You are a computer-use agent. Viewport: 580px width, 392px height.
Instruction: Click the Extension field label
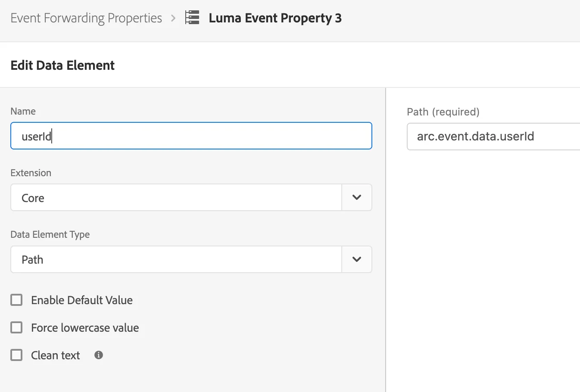[31, 173]
